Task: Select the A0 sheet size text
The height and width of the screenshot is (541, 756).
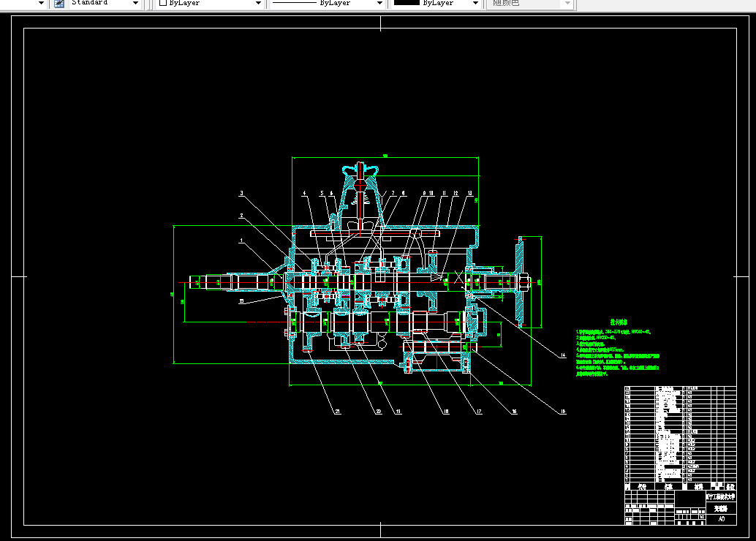Action: (x=722, y=519)
